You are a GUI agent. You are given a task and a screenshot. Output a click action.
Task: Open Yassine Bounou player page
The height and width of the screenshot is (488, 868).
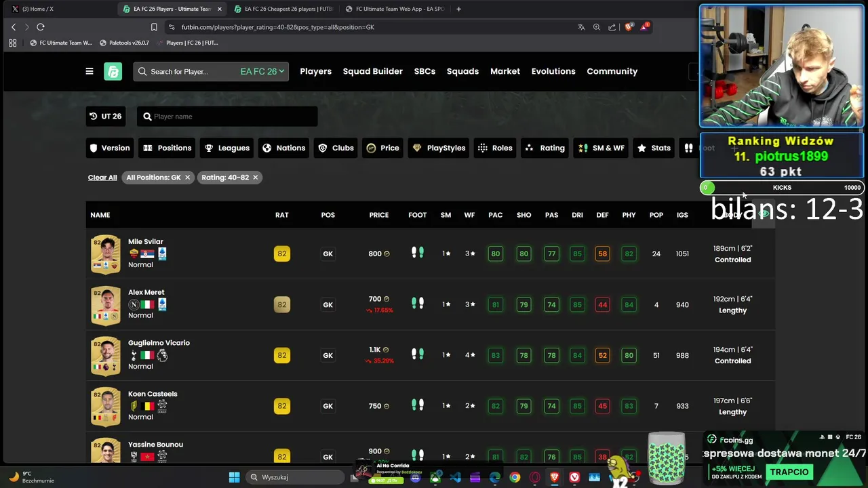(155, 445)
